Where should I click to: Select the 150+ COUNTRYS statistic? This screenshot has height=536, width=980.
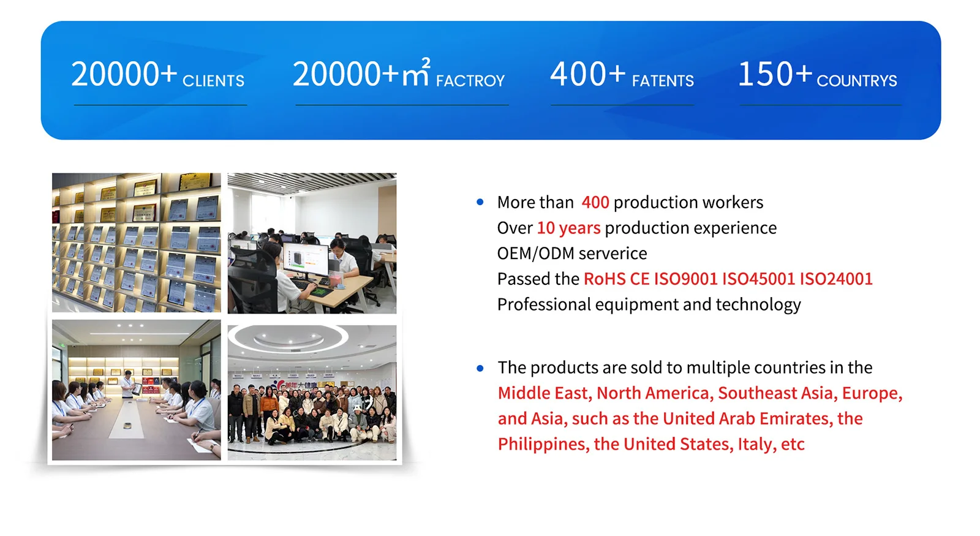pos(817,75)
